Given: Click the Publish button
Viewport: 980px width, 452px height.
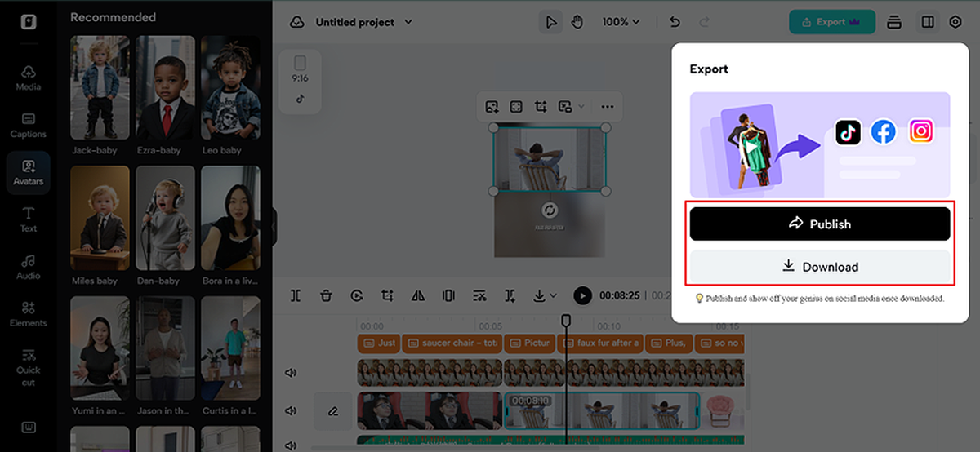Looking at the screenshot, I should (x=820, y=224).
